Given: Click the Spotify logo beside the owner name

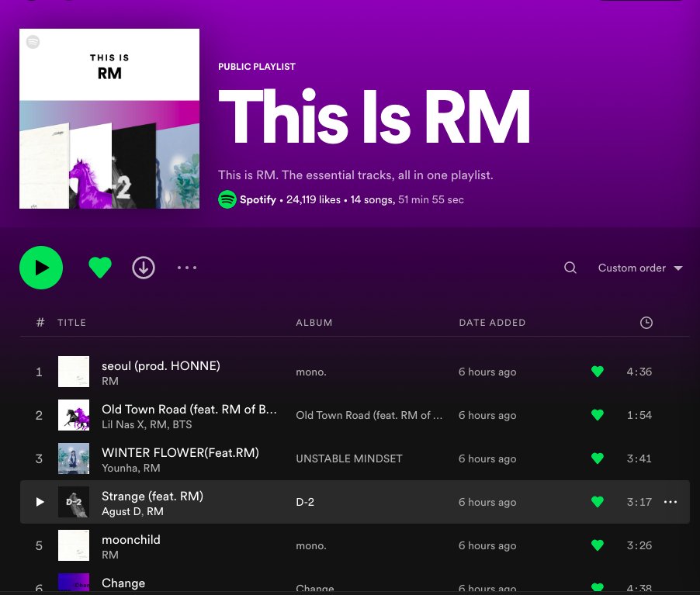Looking at the screenshot, I should tap(227, 199).
